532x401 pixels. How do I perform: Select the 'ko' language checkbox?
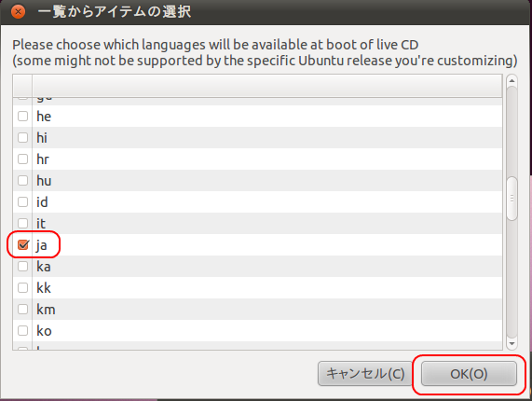(x=22, y=331)
